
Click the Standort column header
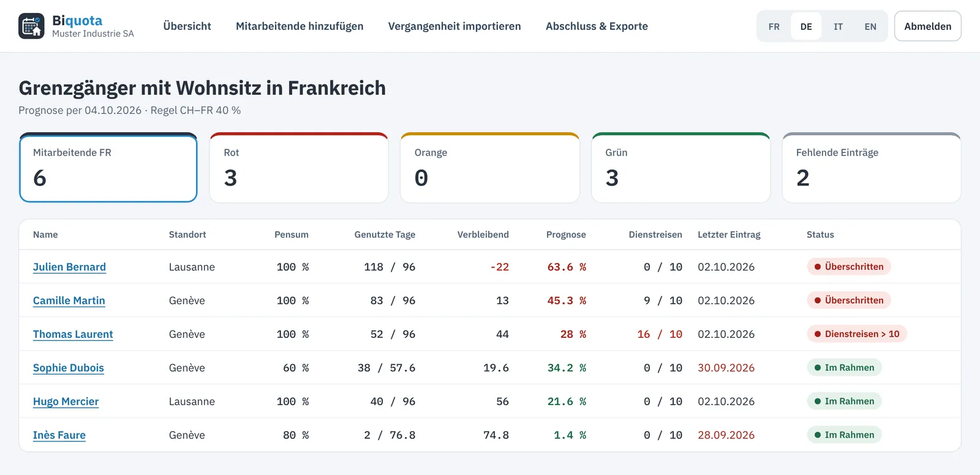(x=187, y=234)
